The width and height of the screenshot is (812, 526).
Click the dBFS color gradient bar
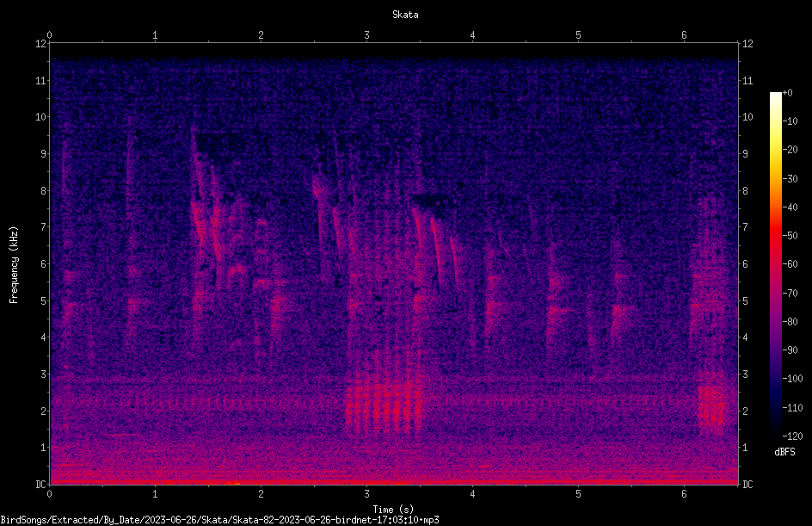tap(776, 264)
